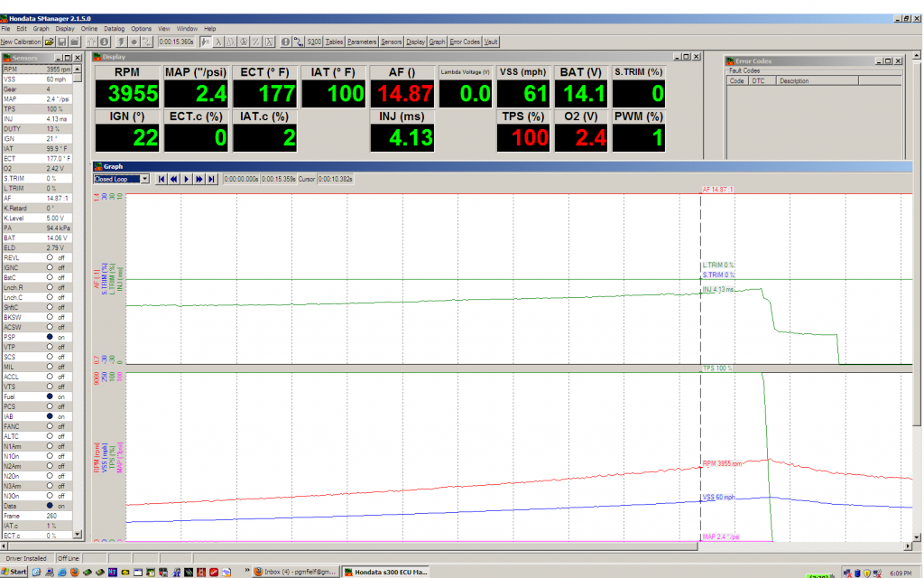Click Sensors panel scroll-up arrow
Image resolution: width=924 pixels, height=578 pixels.
pos(78,70)
